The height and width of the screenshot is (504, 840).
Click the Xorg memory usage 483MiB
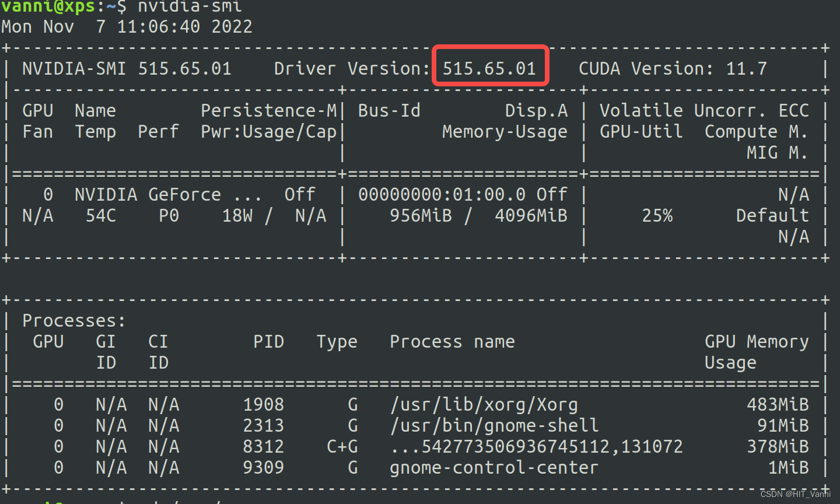pyautogui.click(x=778, y=405)
